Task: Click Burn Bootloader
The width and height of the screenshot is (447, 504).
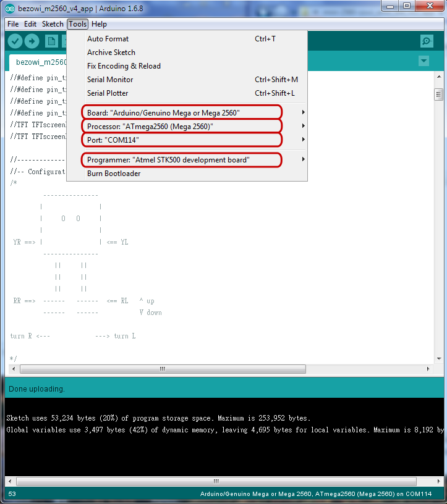Action: (x=187, y=174)
